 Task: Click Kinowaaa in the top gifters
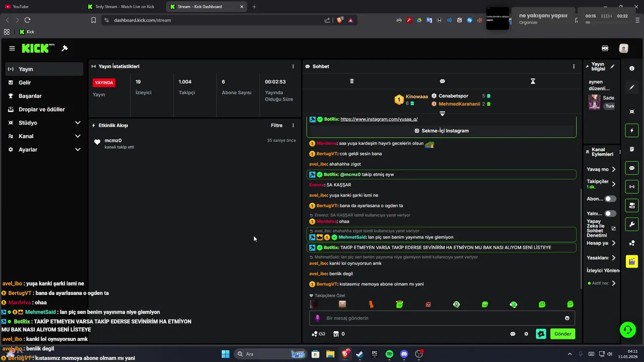(417, 97)
